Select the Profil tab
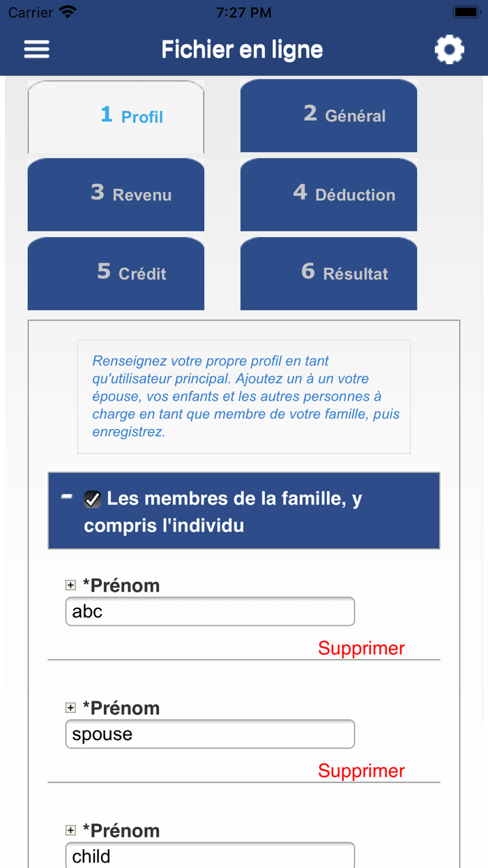The width and height of the screenshot is (488, 868). click(x=115, y=116)
